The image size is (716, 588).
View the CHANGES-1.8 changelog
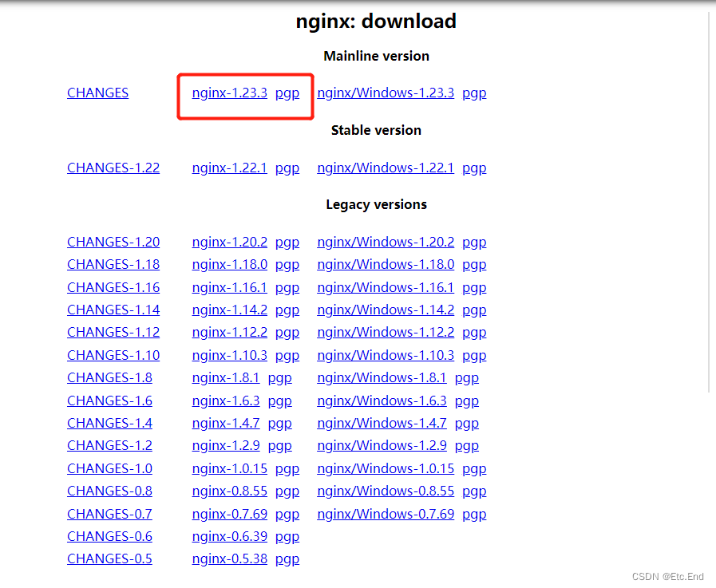tap(109, 378)
